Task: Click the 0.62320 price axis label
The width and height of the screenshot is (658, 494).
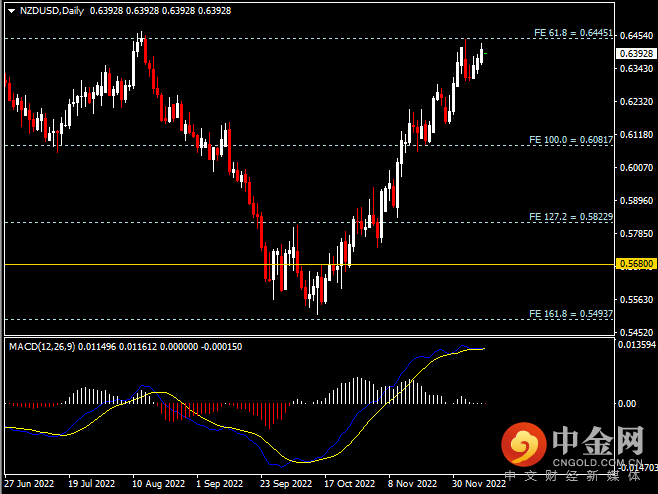Action: (635, 101)
